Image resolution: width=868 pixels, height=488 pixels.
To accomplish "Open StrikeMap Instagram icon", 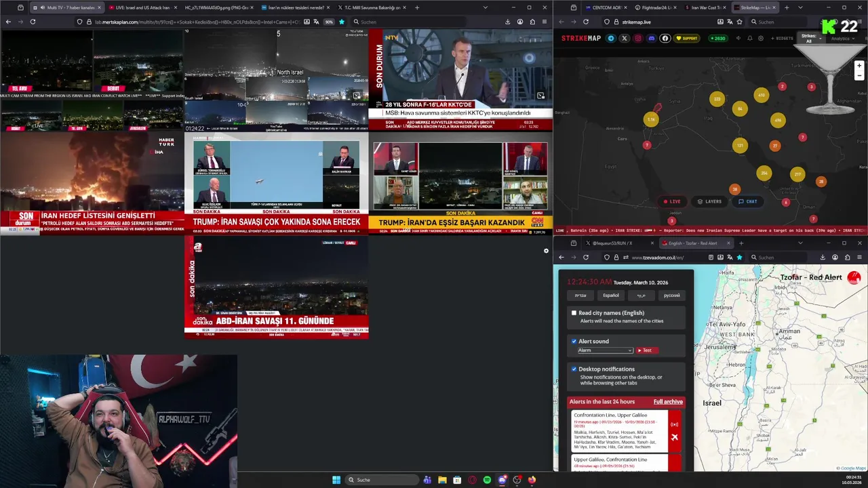I will tap(637, 39).
